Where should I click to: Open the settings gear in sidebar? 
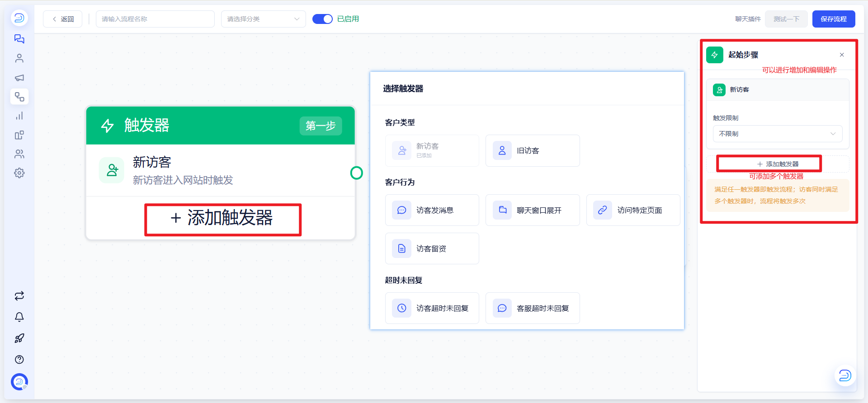coord(19,173)
